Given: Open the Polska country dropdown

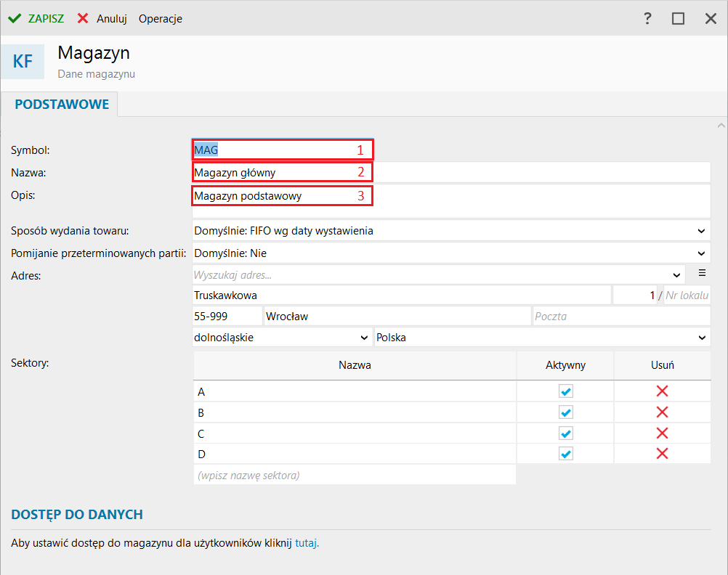Looking at the screenshot, I should (x=700, y=338).
